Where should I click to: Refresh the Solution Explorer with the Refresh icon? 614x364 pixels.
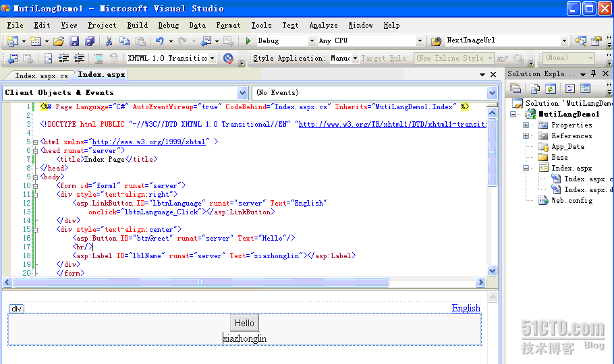551,89
